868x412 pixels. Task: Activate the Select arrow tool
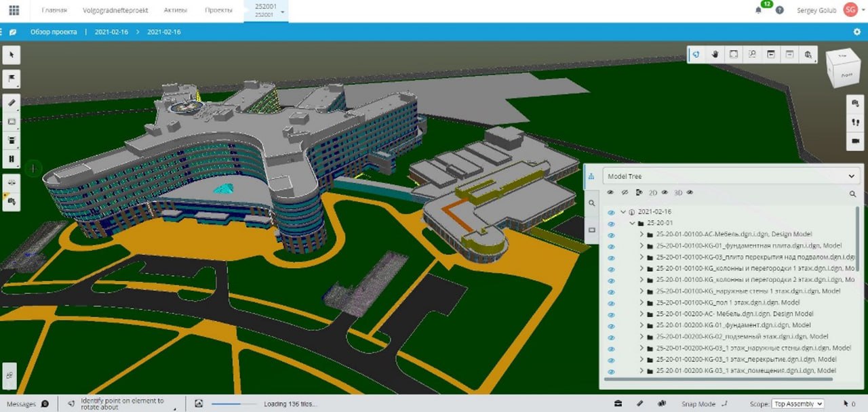(x=12, y=55)
